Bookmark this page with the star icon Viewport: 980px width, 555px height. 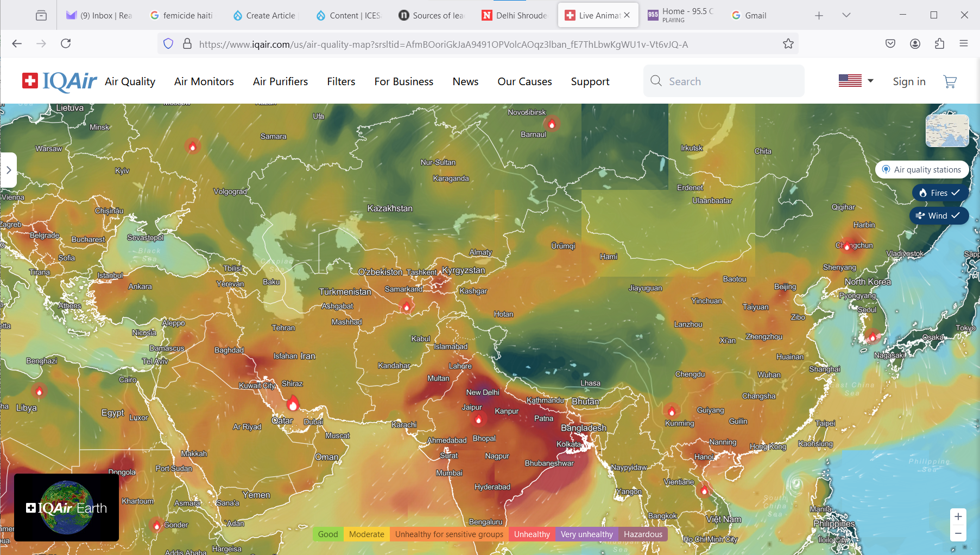788,44
